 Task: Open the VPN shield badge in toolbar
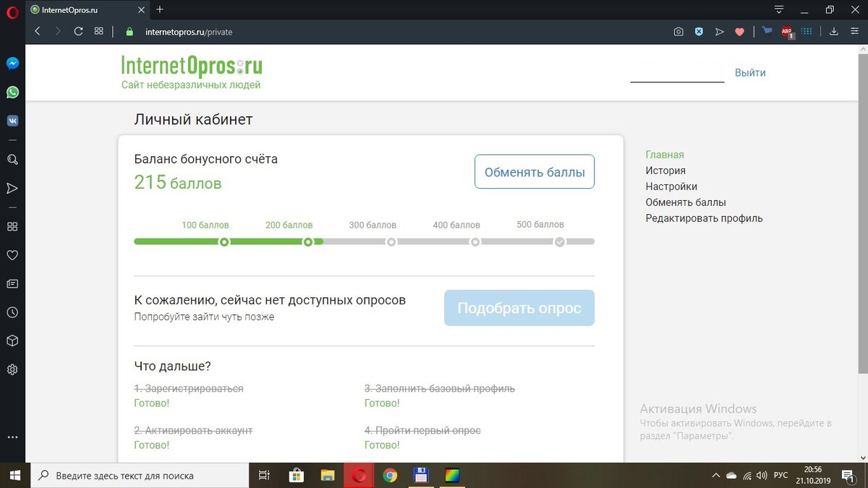[x=699, y=31]
